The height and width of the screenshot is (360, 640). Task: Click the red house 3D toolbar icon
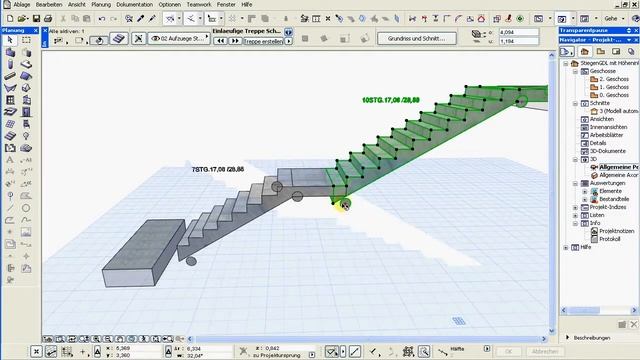pyautogui.click(x=482, y=18)
